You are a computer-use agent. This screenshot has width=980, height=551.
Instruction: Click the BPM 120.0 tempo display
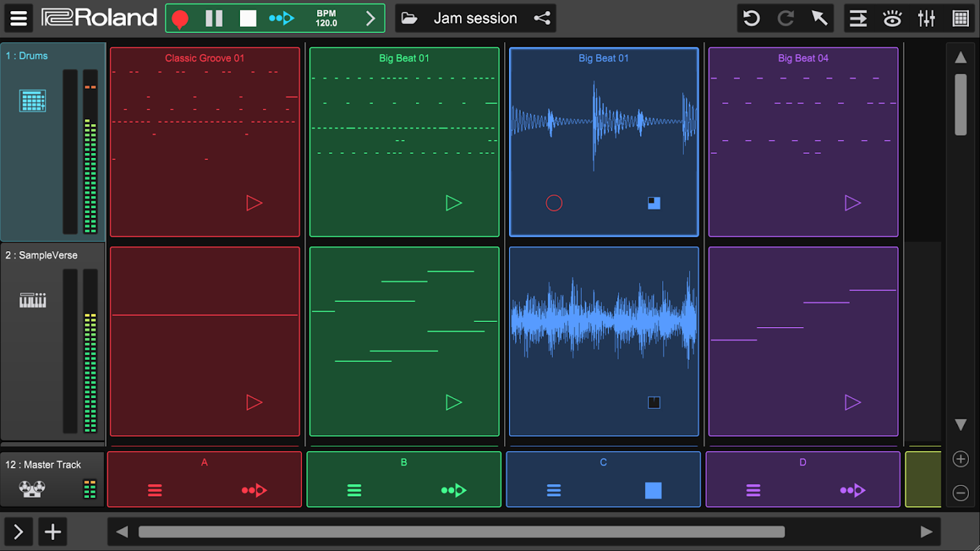pyautogui.click(x=326, y=19)
